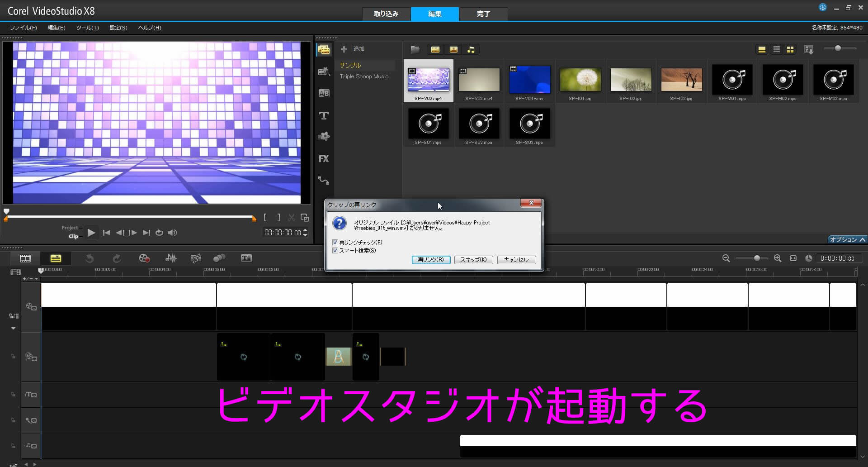Viewport: 868px width, 467px height.
Task: Click the project duration clock icon
Action: pos(809,258)
